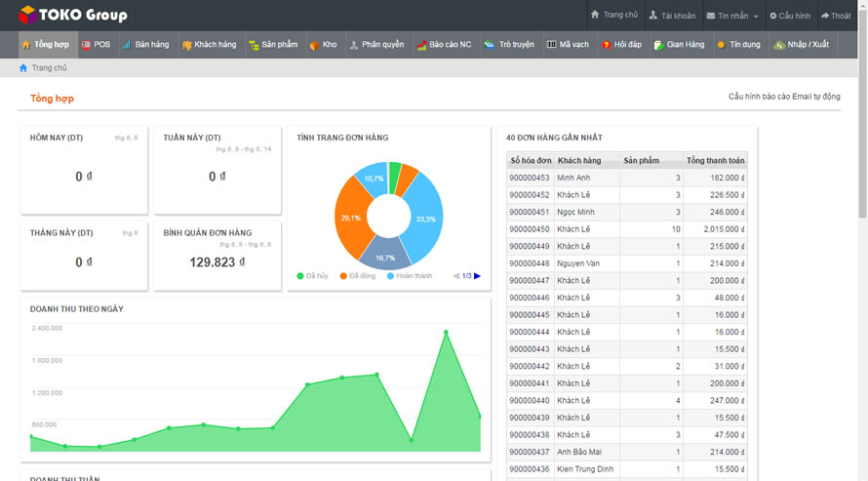This screenshot has width=868, height=481.
Task: Open the Khách hàng menu
Action: (209, 45)
